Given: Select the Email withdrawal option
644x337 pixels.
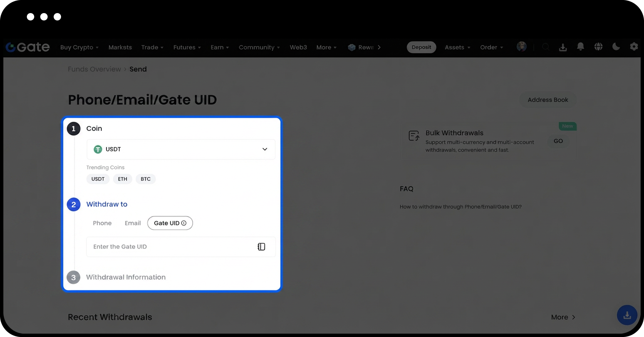Looking at the screenshot, I should point(132,223).
